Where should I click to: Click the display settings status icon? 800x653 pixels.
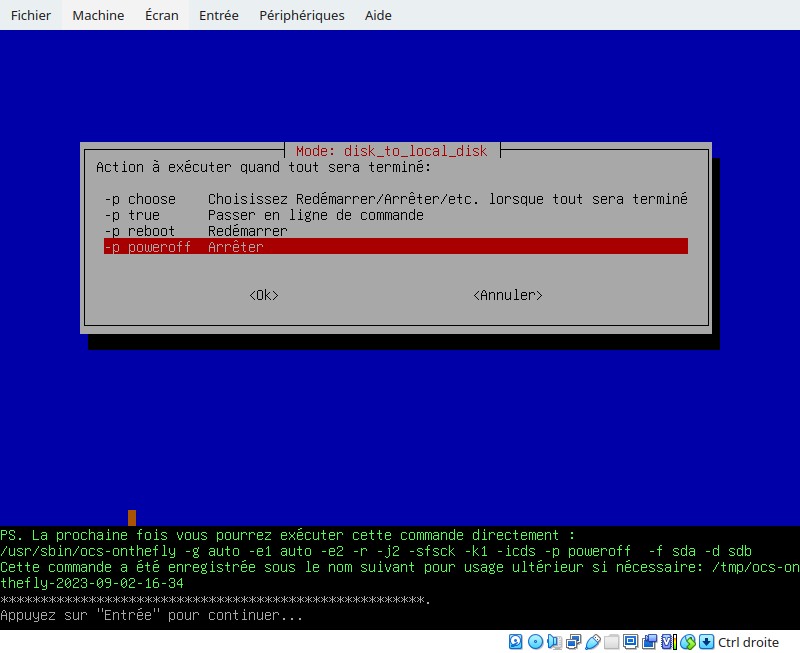tap(631, 642)
